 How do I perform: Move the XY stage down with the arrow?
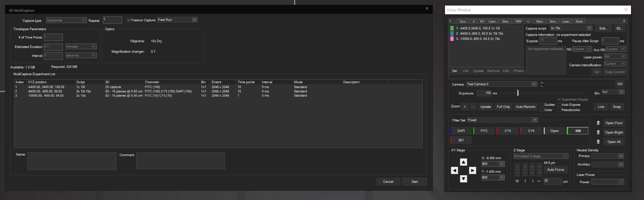[463, 179]
